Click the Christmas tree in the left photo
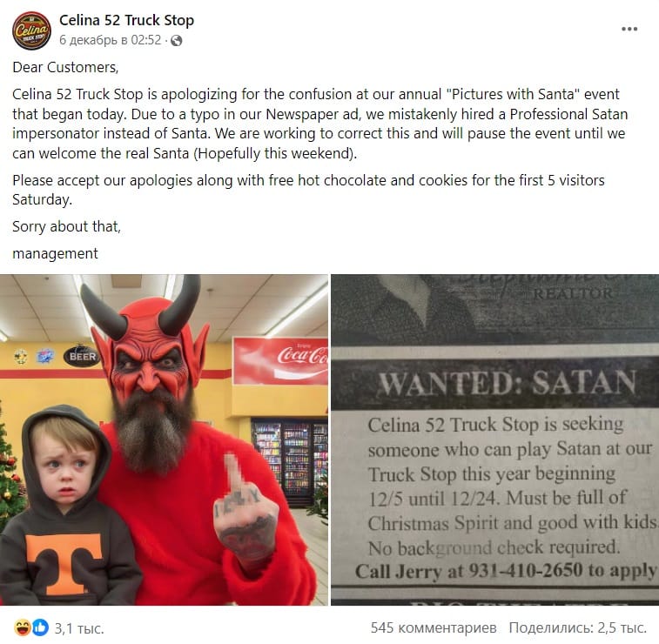The height and width of the screenshot is (644, 659). (10, 474)
